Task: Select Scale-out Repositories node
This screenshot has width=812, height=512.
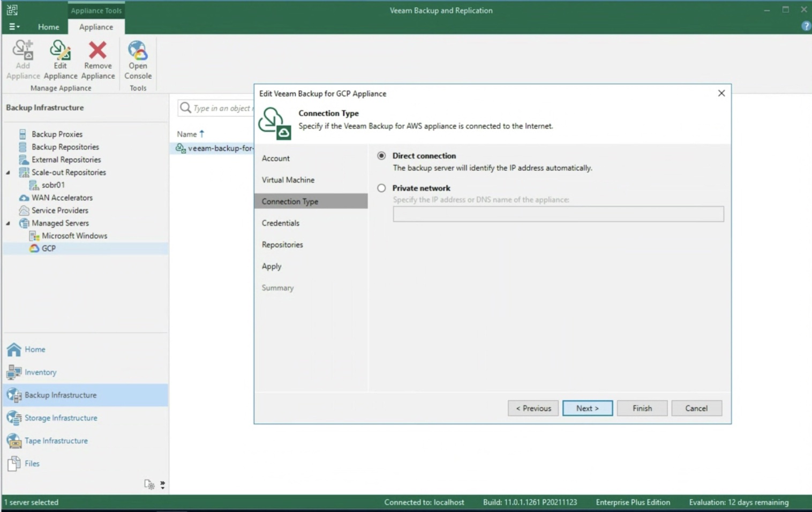Action: click(x=69, y=172)
